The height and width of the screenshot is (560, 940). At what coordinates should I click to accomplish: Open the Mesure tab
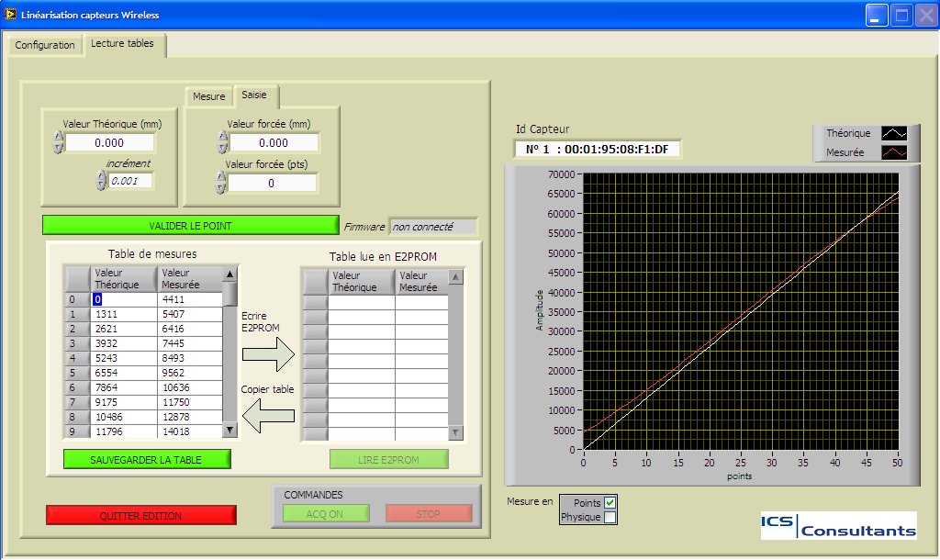pyautogui.click(x=208, y=96)
